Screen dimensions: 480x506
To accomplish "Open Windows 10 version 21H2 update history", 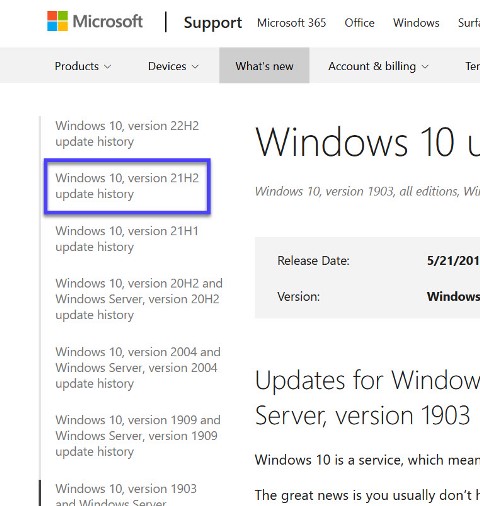I will [127, 186].
